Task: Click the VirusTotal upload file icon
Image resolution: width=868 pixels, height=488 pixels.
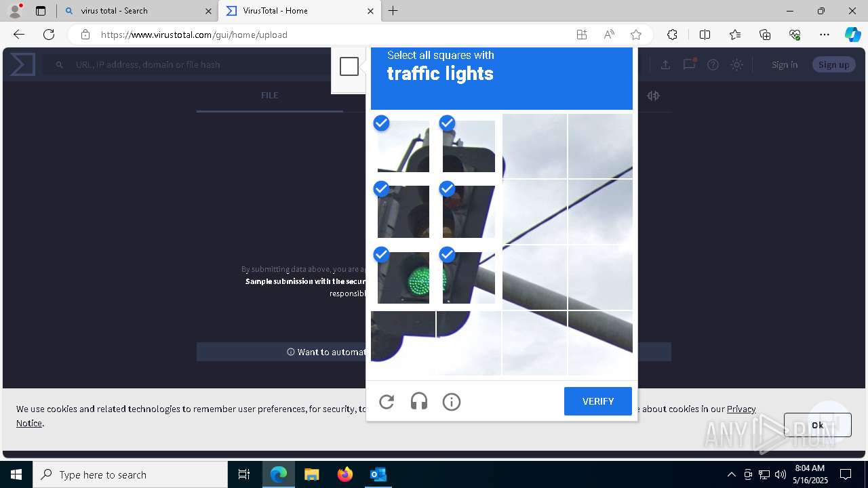Action: 665,64
